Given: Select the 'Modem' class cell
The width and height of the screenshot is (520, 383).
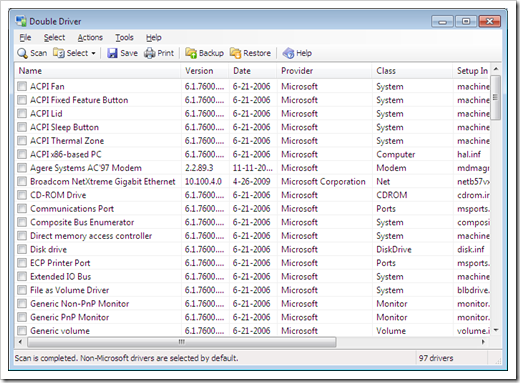Looking at the screenshot, I should [391, 168].
